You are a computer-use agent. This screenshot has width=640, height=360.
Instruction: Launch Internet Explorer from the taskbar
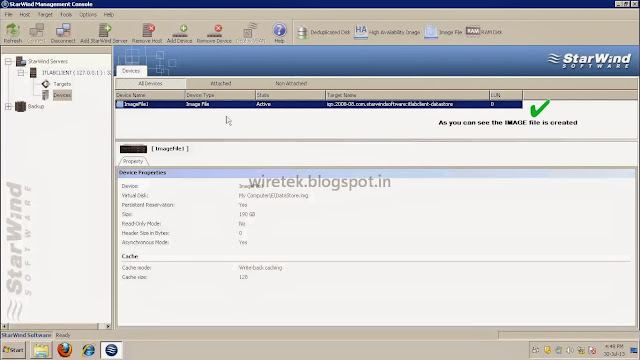(x=88, y=350)
